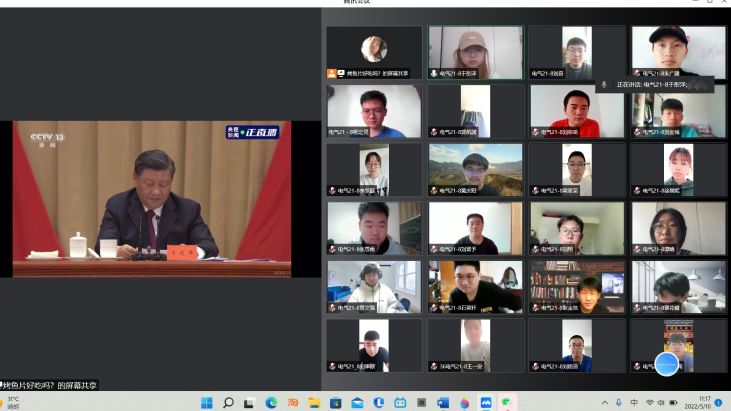Click the screen-share icon on the sharer tile
The height and width of the screenshot is (411, 731).
pyautogui.click(x=341, y=73)
